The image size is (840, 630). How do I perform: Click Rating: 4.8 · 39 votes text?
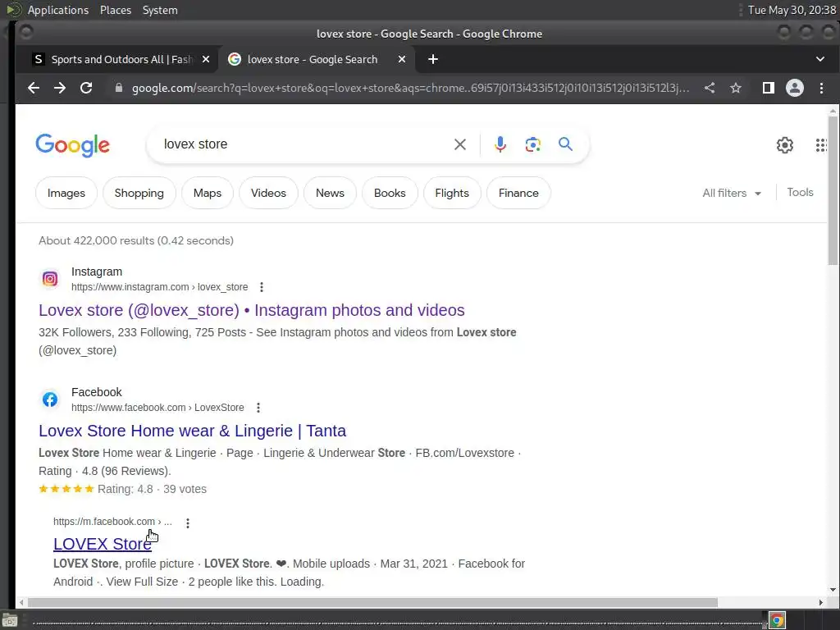click(x=152, y=489)
